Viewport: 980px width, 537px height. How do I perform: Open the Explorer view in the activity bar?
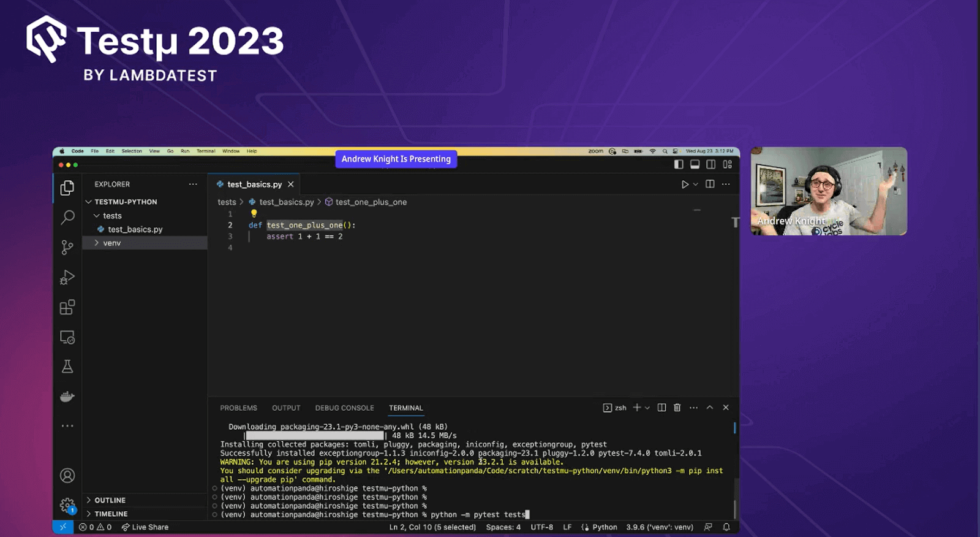coord(67,187)
